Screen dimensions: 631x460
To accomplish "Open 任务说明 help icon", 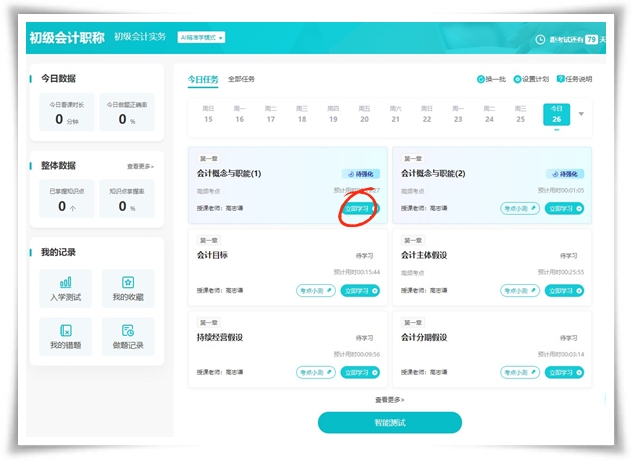I will click(561, 79).
